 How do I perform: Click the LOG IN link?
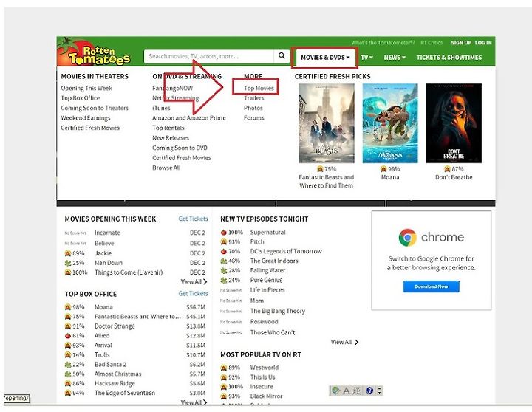pos(483,42)
